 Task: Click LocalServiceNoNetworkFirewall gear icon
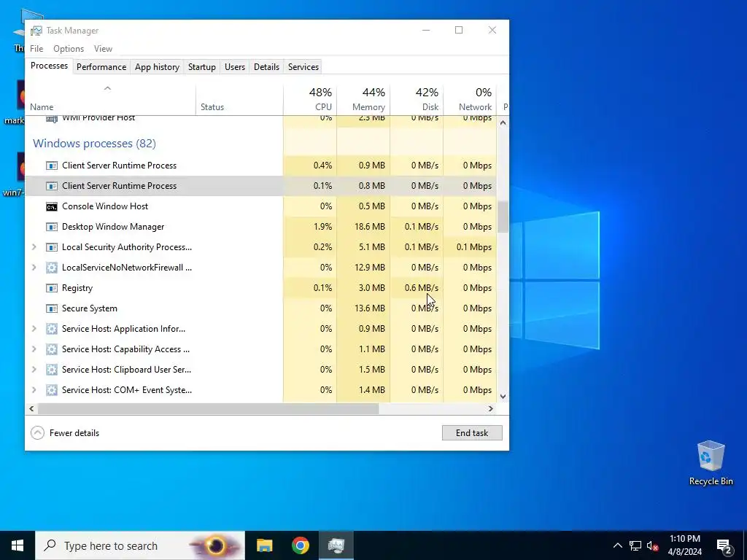[52, 268]
